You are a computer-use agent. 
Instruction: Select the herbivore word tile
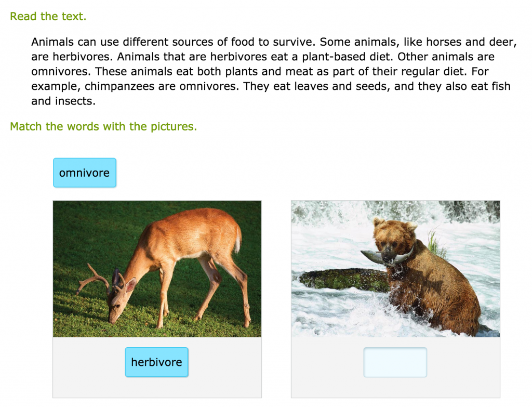click(x=156, y=362)
